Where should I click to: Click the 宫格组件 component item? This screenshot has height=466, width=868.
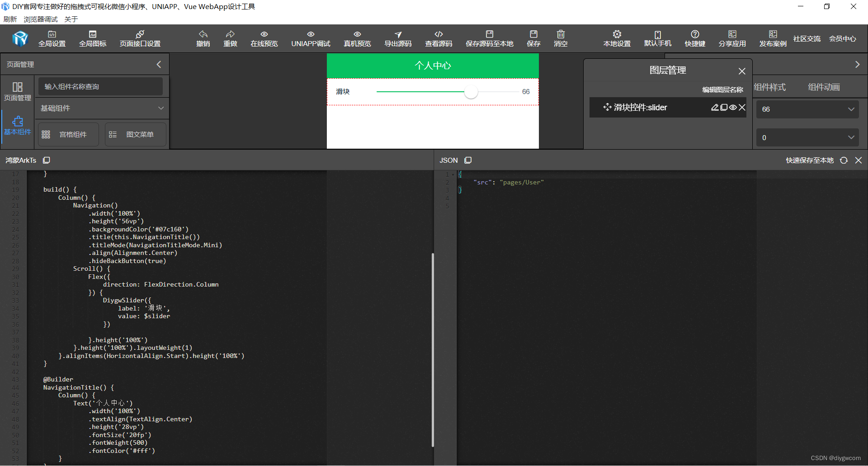point(68,134)
